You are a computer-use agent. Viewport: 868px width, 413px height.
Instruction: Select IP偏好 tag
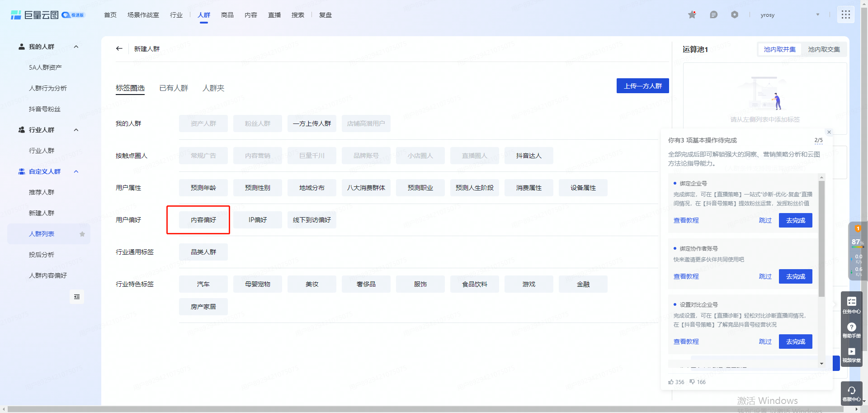tap(258, 220)
